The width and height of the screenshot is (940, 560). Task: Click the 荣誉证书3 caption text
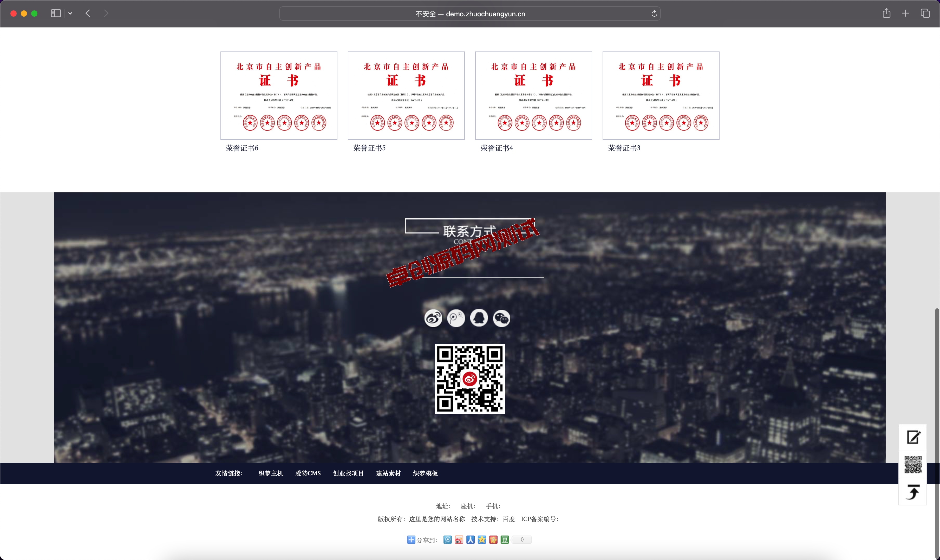(624, 148)
